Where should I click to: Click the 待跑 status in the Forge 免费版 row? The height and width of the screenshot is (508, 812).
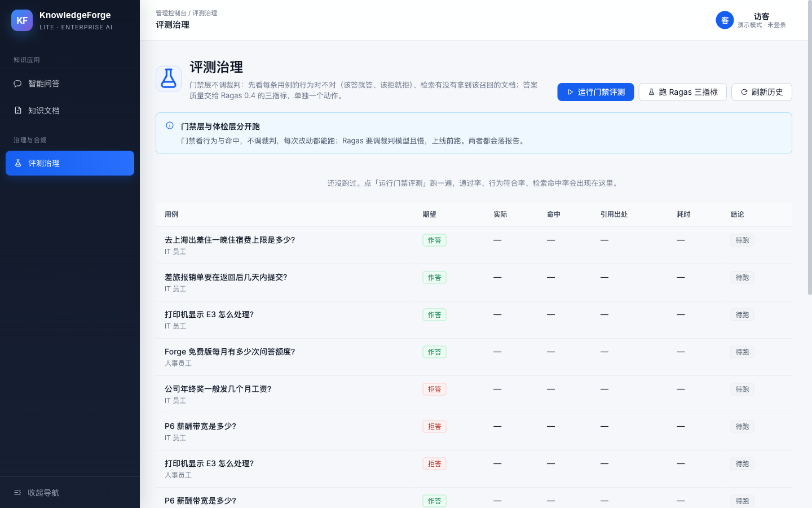pos(742,352)
